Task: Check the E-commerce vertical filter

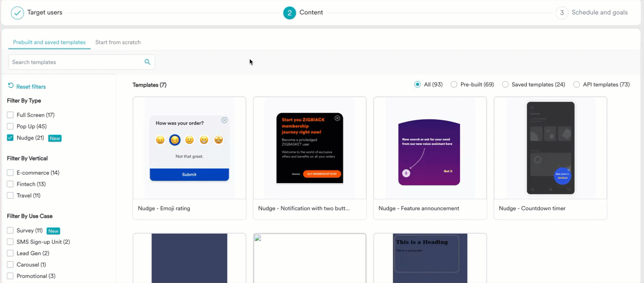Action: [10, 173]
